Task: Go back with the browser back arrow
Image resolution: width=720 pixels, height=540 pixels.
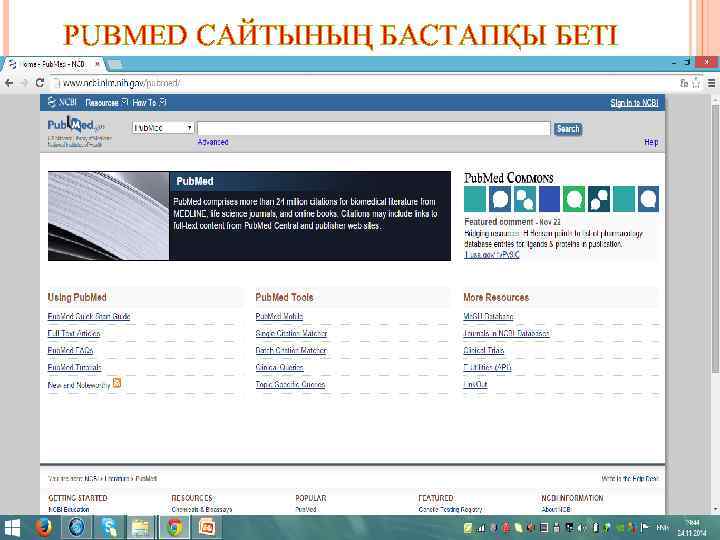Action: coord(9,83)
